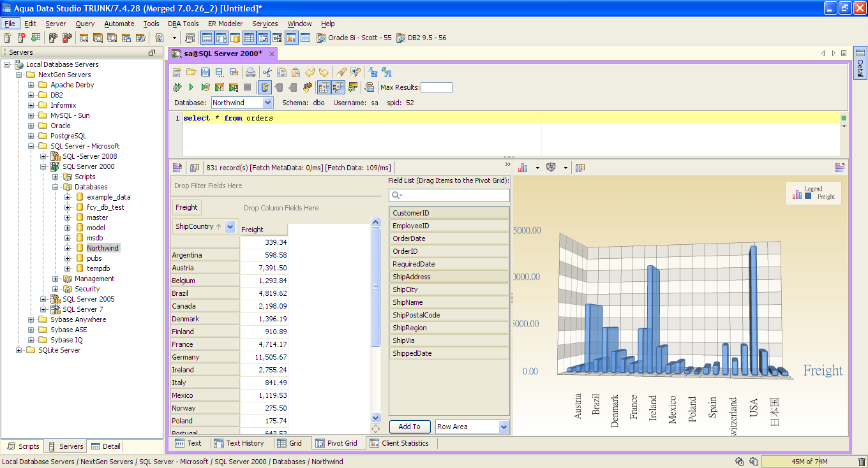Click the Freight data field button
This screenshot has width=868, height=468.
(186, 207)
